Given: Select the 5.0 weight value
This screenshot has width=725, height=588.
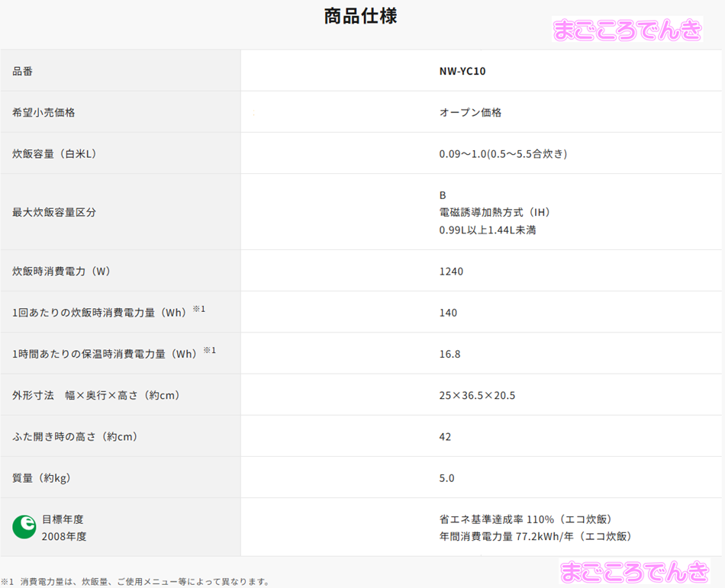Looking at the screenshot, I should 446,477.
